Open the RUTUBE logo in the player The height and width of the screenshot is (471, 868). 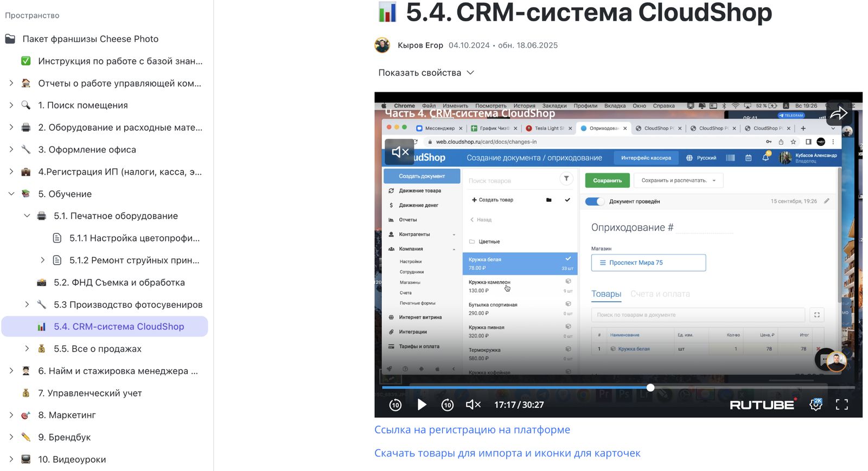tap(763, 404)
